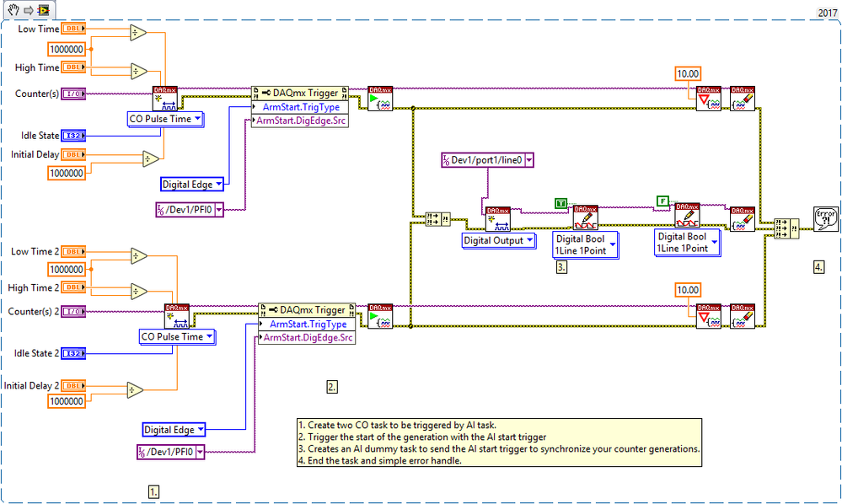Select the Counter(s) I/O terminal
The height and width of the screenshot is (504, 842).
click(x=73, y=94)
